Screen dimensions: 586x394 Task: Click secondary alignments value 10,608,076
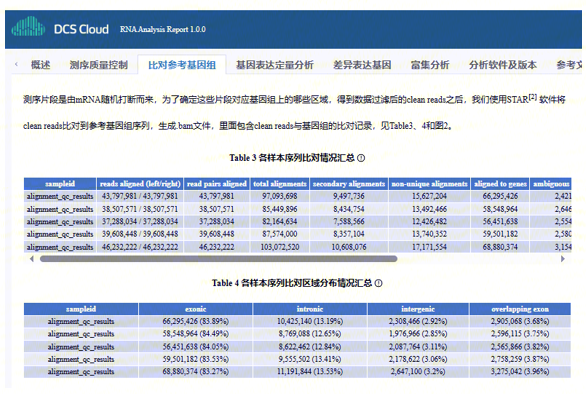[x=349, y=247]
